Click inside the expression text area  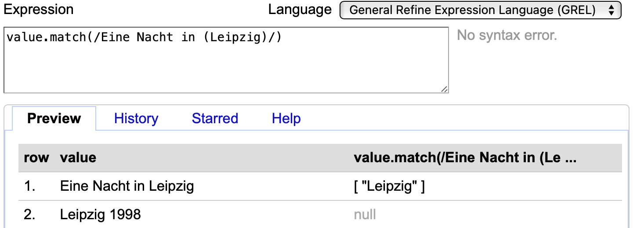pyautogui.click(x=226, y=60)
